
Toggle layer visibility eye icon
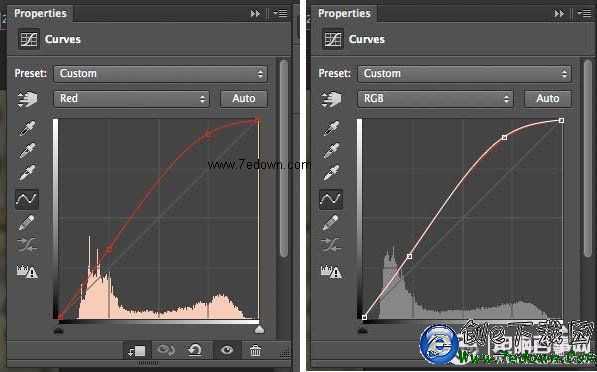coord(227,350)
